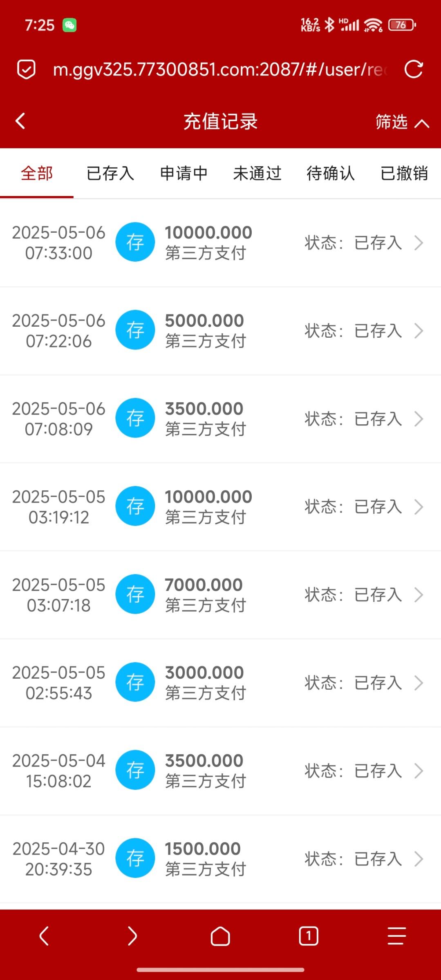Select the 未通过 tab

pos(257,174)
